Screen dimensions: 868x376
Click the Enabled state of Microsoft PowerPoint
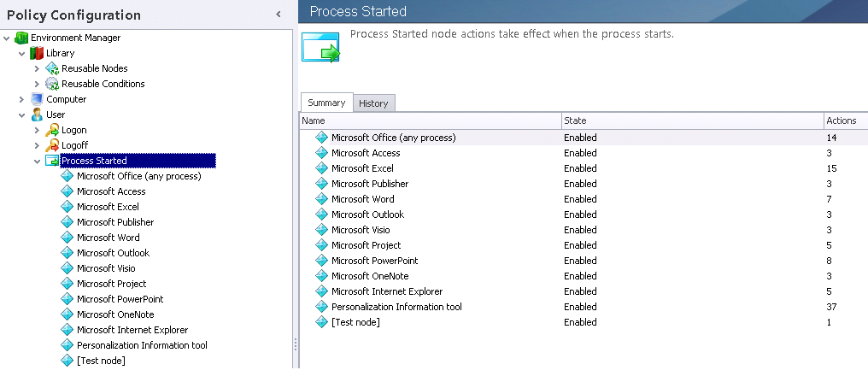click(x=580, y=261)
